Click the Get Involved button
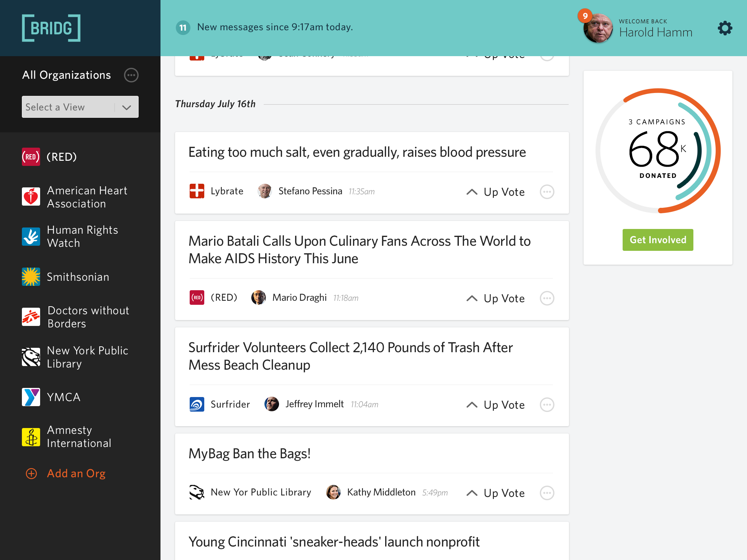 point(658,240)
